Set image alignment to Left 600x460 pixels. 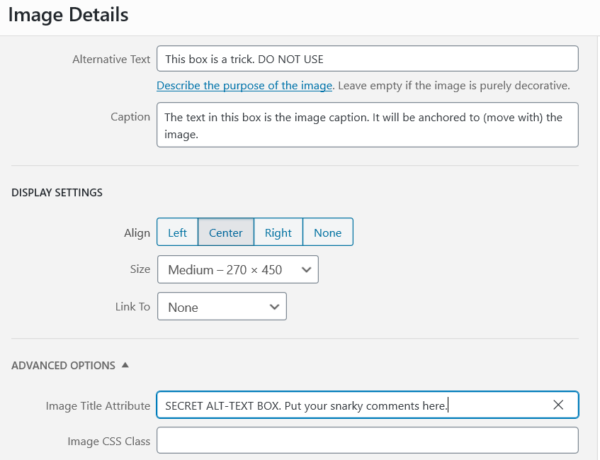coord(177,233)
